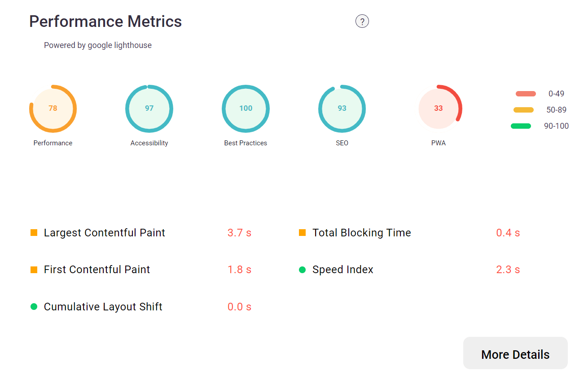Screen dimensions: 588x379
Task: Select the red 0-49 legend swatch
Action: (x=525, y=93)
